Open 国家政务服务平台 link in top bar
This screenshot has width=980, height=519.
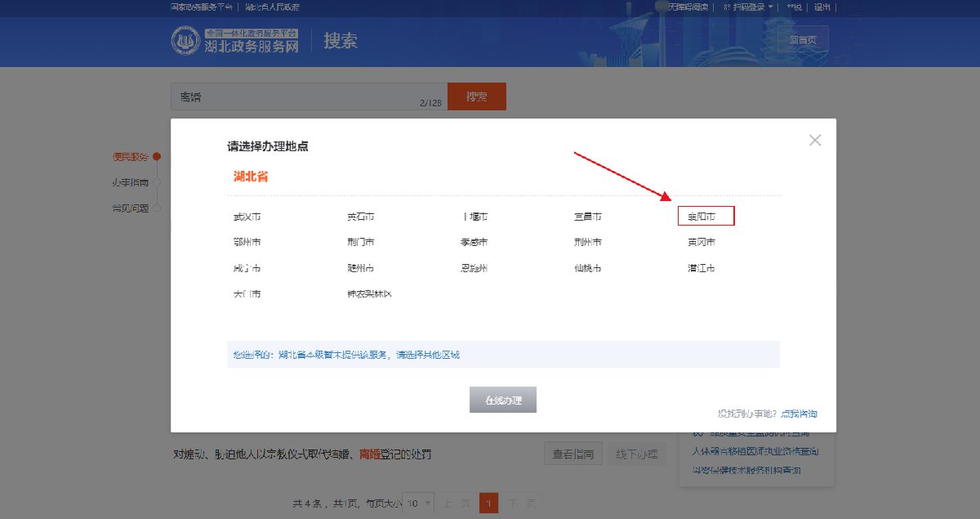tap(201, 7)
